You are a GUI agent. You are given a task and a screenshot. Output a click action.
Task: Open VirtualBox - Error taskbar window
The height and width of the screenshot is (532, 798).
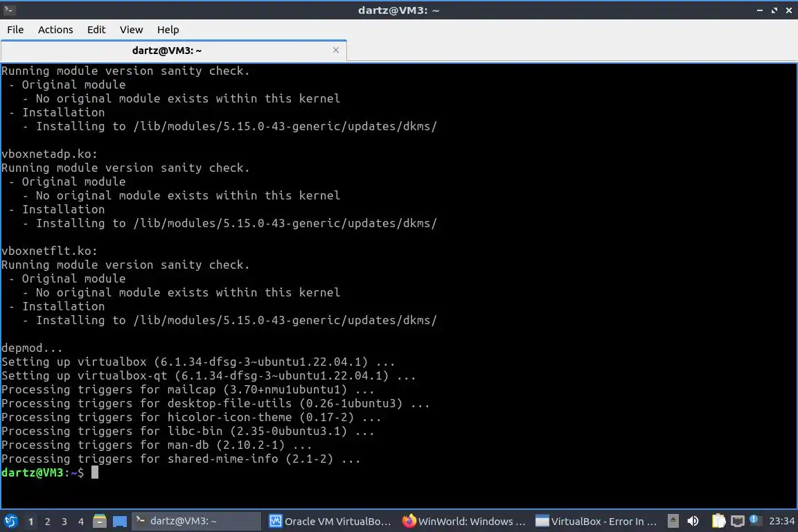596,522
